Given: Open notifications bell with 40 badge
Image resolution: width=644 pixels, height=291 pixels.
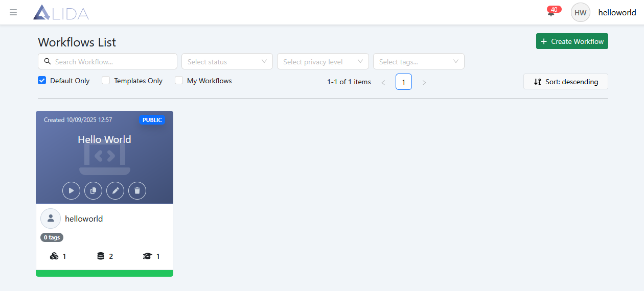Looking at the screenshot, I should pos(551,12).
